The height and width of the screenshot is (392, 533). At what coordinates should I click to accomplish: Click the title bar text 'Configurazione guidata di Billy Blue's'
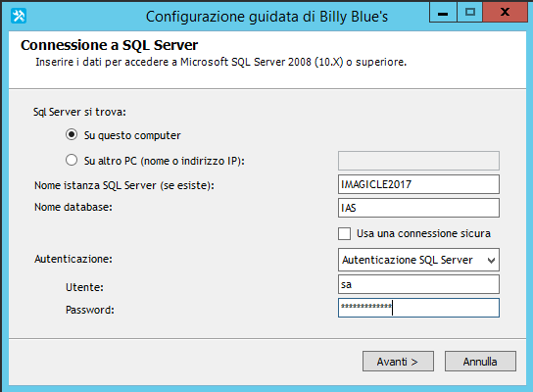(x=266, y=17)
